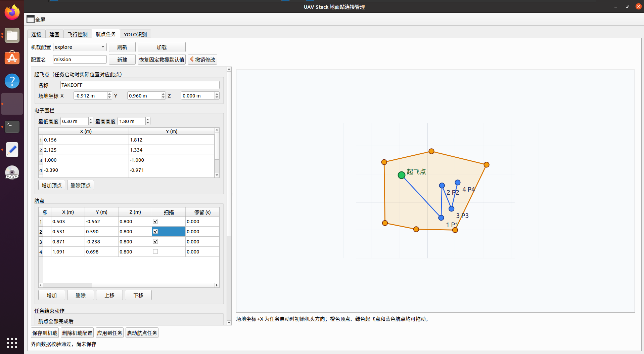This screenshot has height=354, width=644.
Task: Toggle scan checkbox for waypoint 3
Action: [x=155, y=241]
